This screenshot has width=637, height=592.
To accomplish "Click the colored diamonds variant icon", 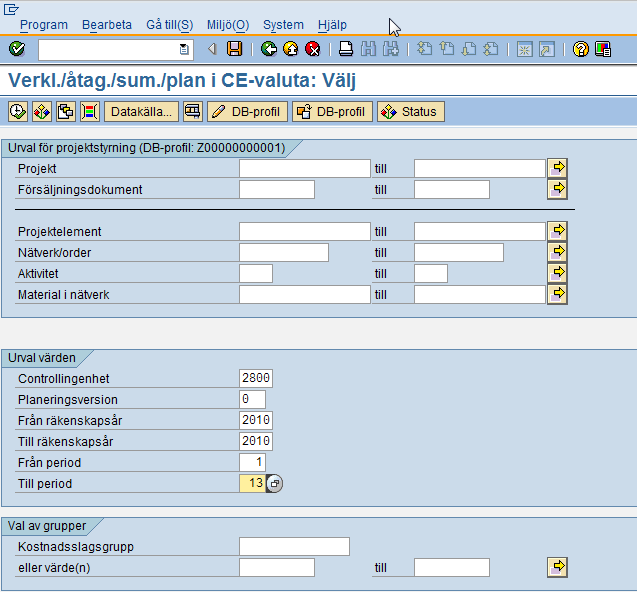I will coord(42,111).
